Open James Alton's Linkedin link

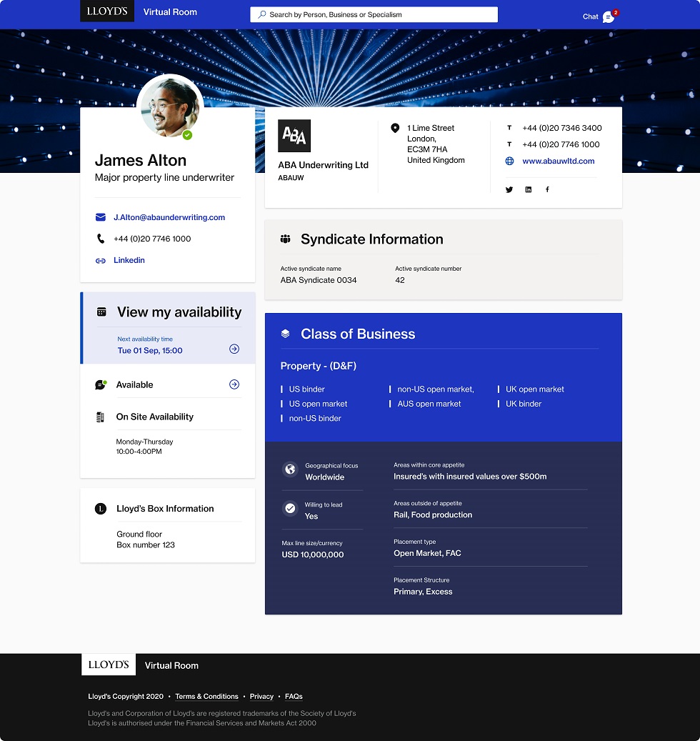point(129,260)
